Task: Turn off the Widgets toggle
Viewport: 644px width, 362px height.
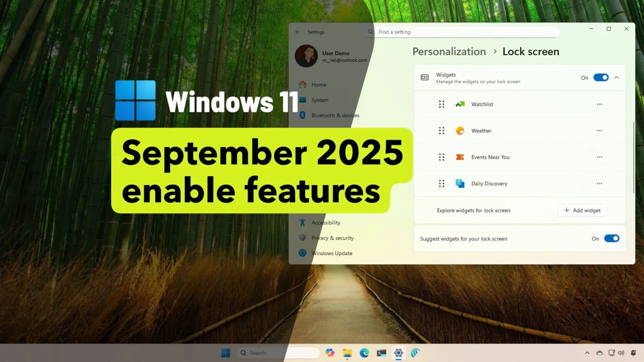Action: pyautogui.click(x=601, y=77)
